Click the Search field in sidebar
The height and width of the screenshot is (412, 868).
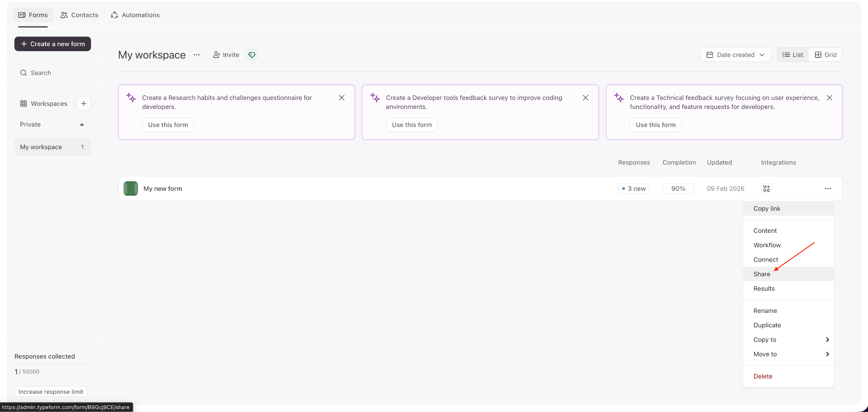coord(53,73)
